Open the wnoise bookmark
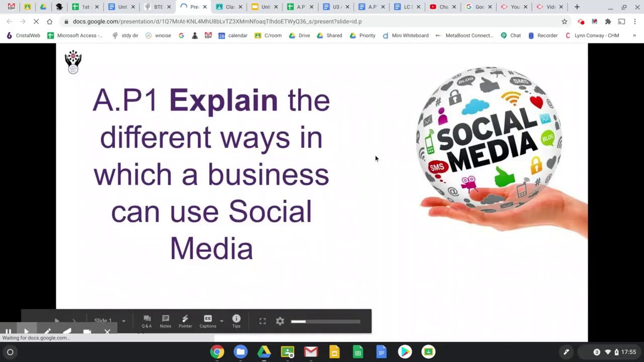This screenshot has width=644, height=362. 158,36
